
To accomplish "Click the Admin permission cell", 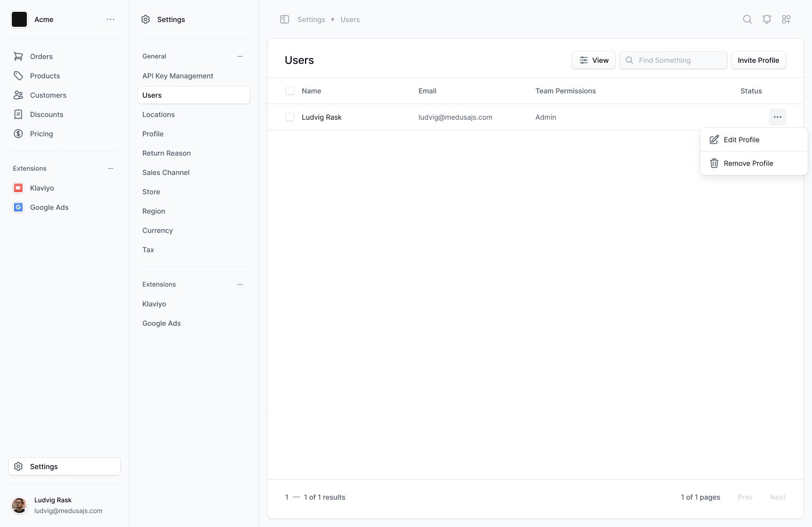I will (546, 117).
